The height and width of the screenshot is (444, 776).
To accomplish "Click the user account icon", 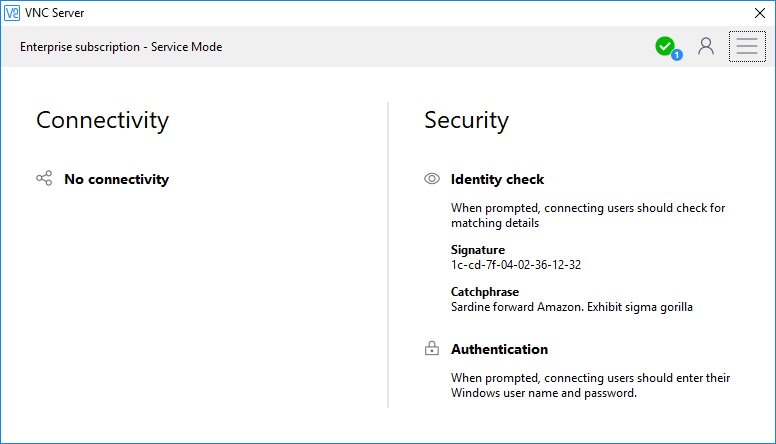I will tap(706, 47).
